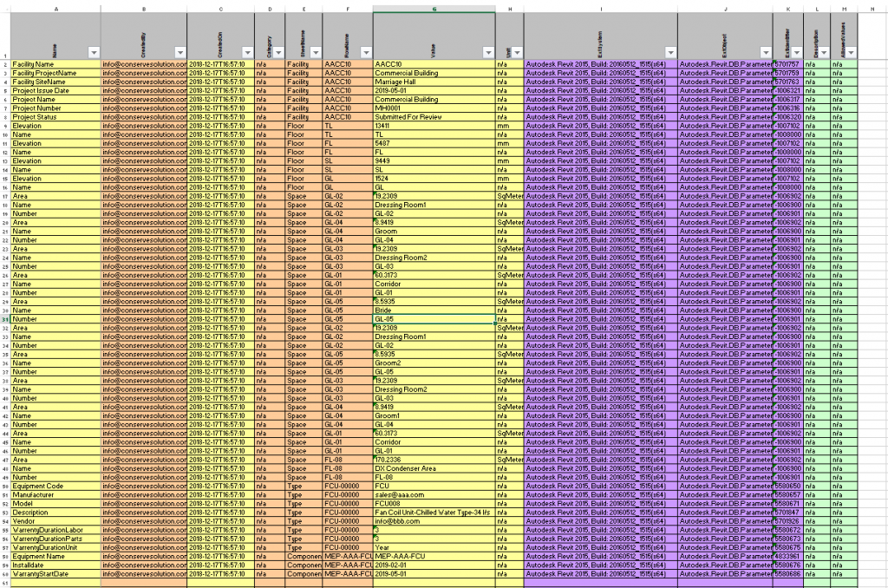Open the ExtSystem column filter dropdown
888x588 pixels.
pos(669,52)
